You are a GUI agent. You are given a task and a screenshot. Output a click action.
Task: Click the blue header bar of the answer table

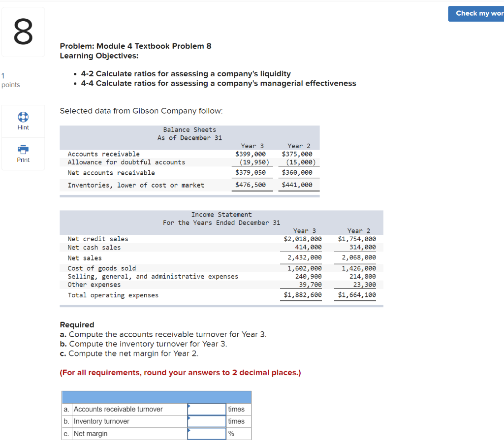156,397
